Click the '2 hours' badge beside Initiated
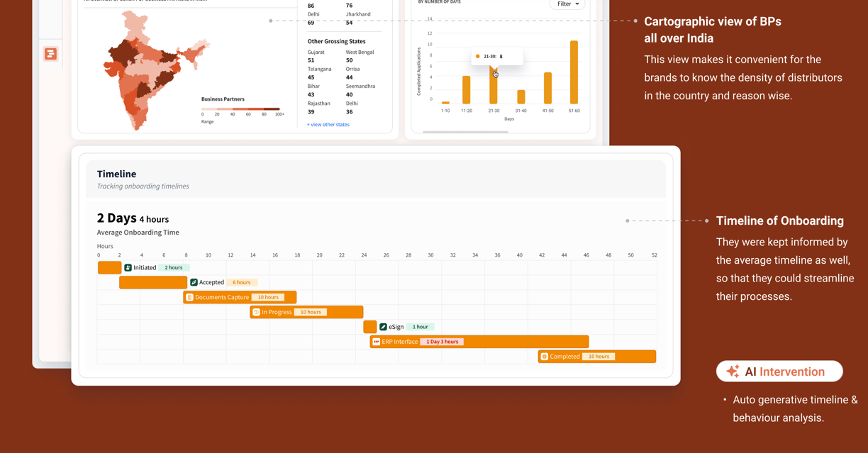Screen dimensions: 868x453 (174, 268)
